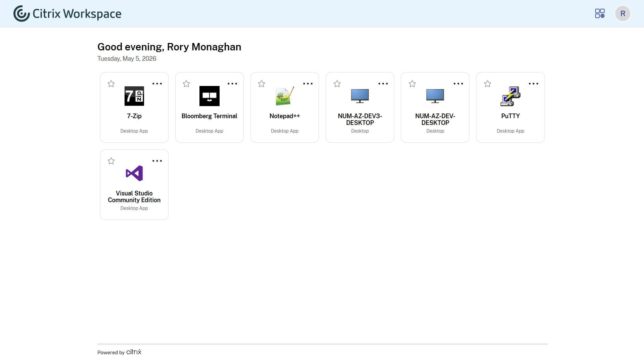644x362 pixels.
Task: Launch the PuTTY app icon
Action: coord(510,96)
